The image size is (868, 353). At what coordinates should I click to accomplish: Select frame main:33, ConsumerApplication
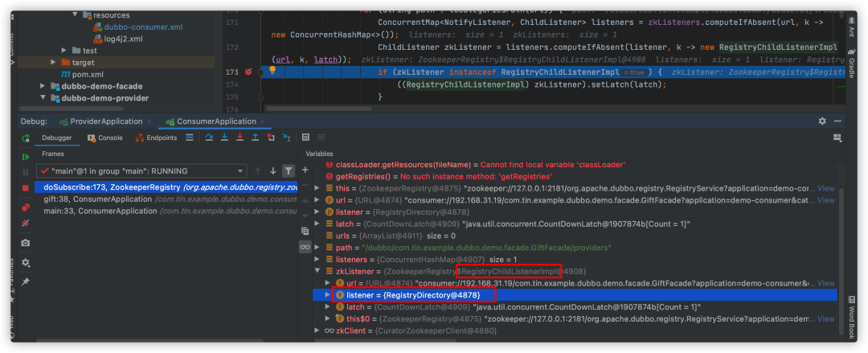(166, 211)
